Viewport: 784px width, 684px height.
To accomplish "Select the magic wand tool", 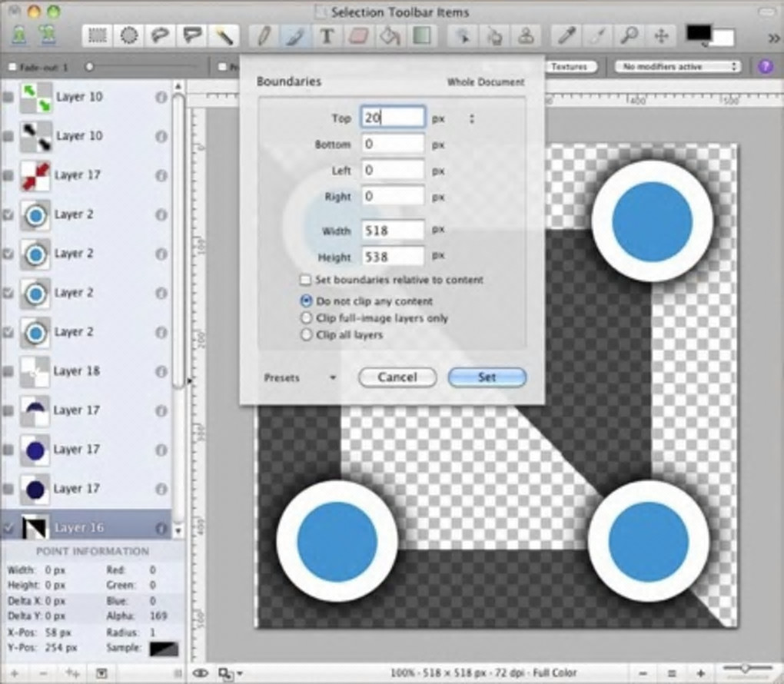I will (224, 36).
